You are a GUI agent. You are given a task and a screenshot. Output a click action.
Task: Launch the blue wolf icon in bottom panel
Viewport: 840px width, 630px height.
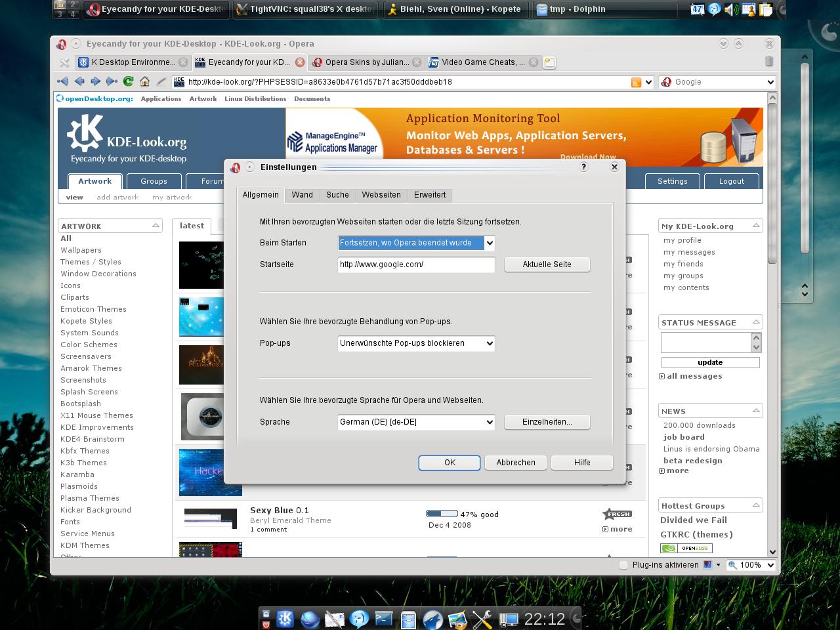click(433, 618)
